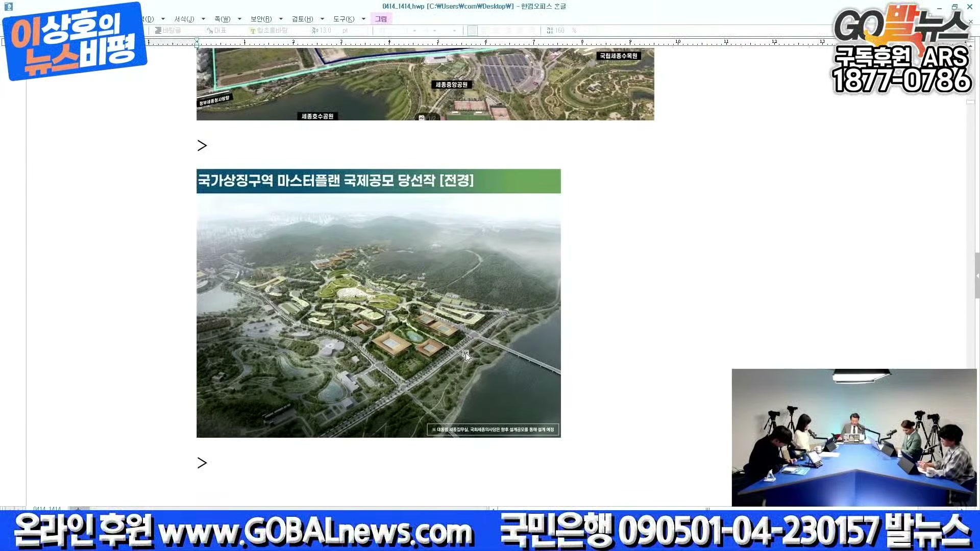Screen dimensions: 980x551
Task: Switch to the 그림 tab
Action: (x=381, y=19)
